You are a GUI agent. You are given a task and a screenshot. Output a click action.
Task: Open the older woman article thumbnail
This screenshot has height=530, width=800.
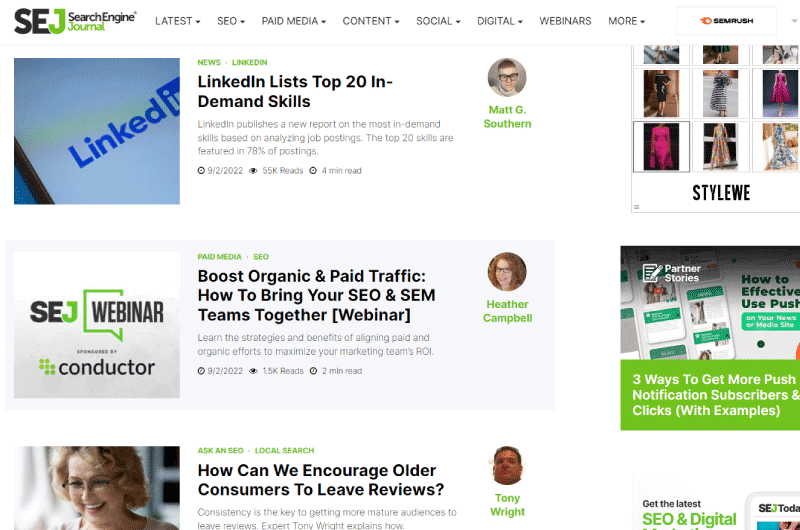pyautogui.click(x=97, y=488)
